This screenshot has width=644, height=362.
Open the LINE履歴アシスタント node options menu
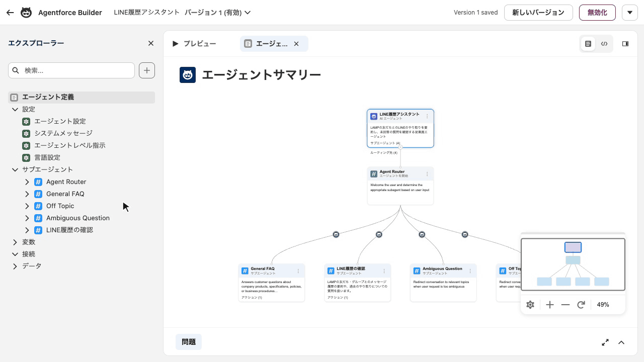(x=427, y=116)
